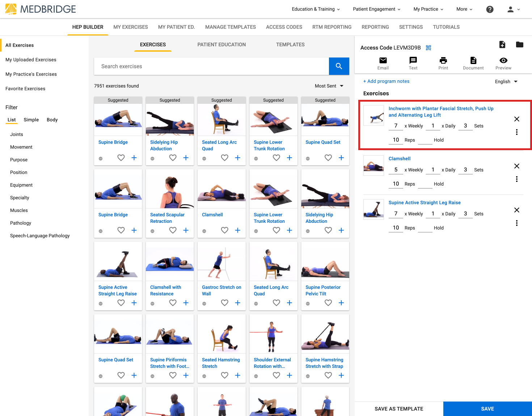
Task: Add Supine Hamstring Stretch with Strap via plus
Action: pos(341,375)
